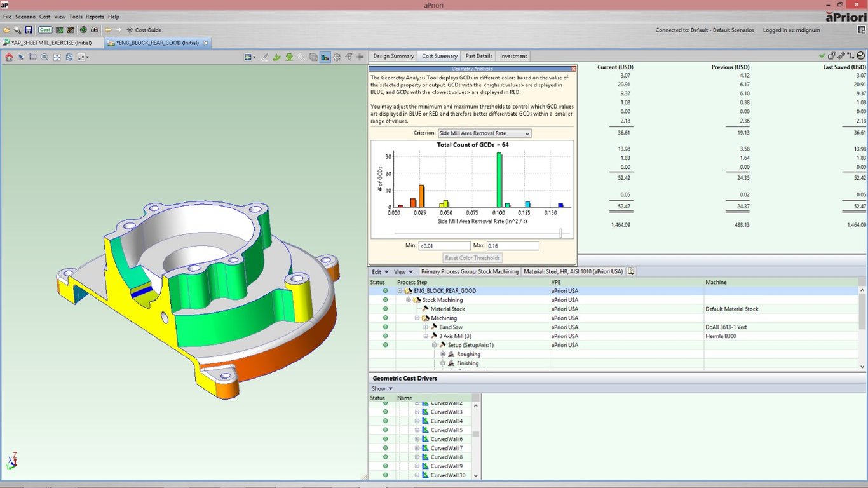Click the Reset Color Thresholds button
The width and height of the screenshot is (868, 488).
coord(471,257)
